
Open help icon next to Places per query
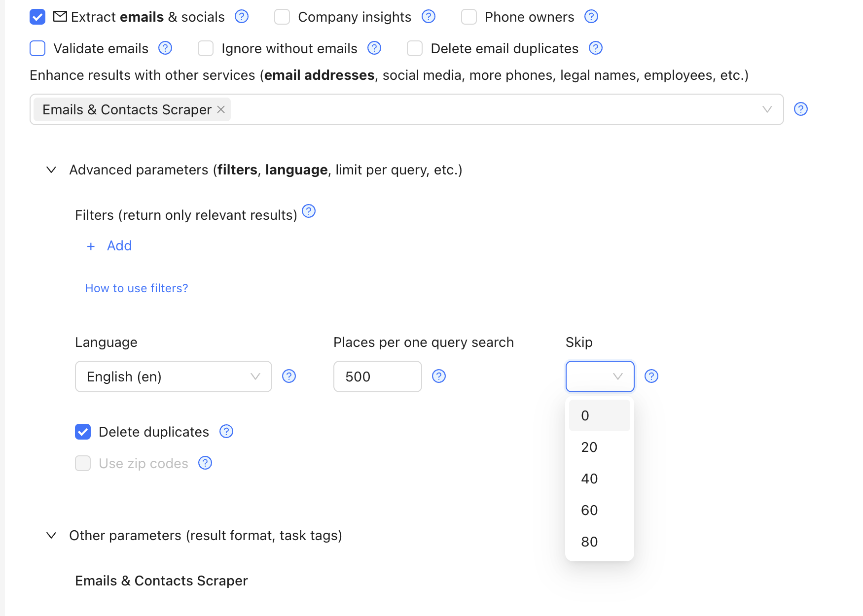click(x=439, y=376)
